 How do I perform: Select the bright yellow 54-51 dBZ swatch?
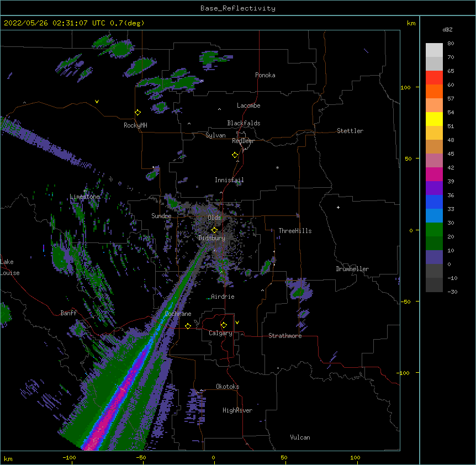click(434, 119)
